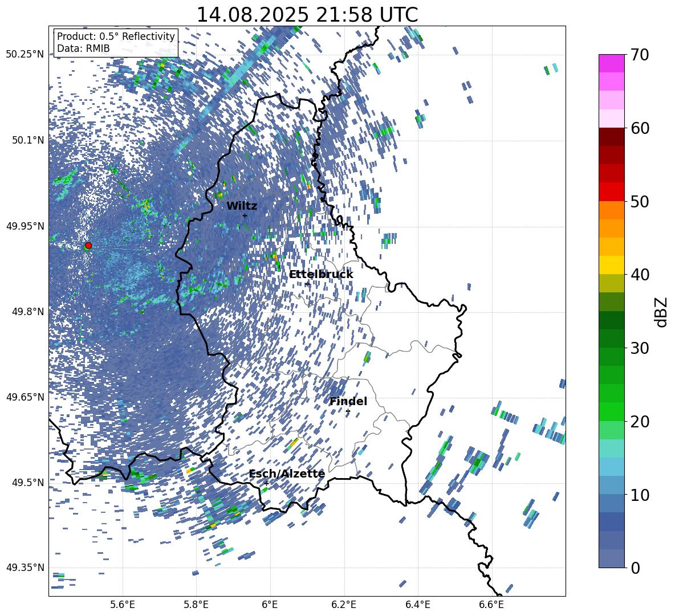Click the 10 tick label on colorbar
The width and height of the screenshot is (675, 616).
click(x=640, y=495)
